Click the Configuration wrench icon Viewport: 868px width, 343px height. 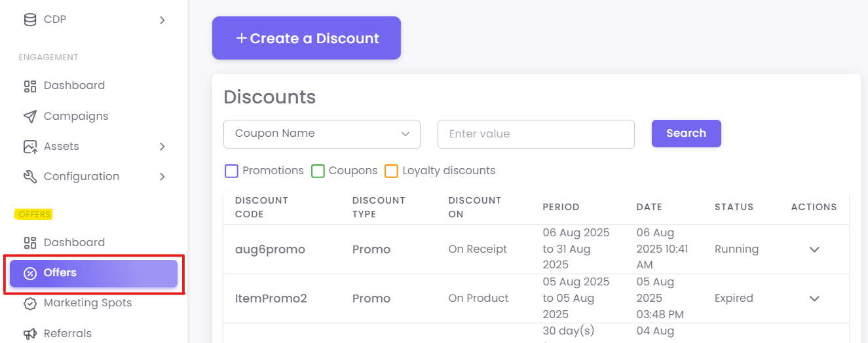(x=30, y=177)
